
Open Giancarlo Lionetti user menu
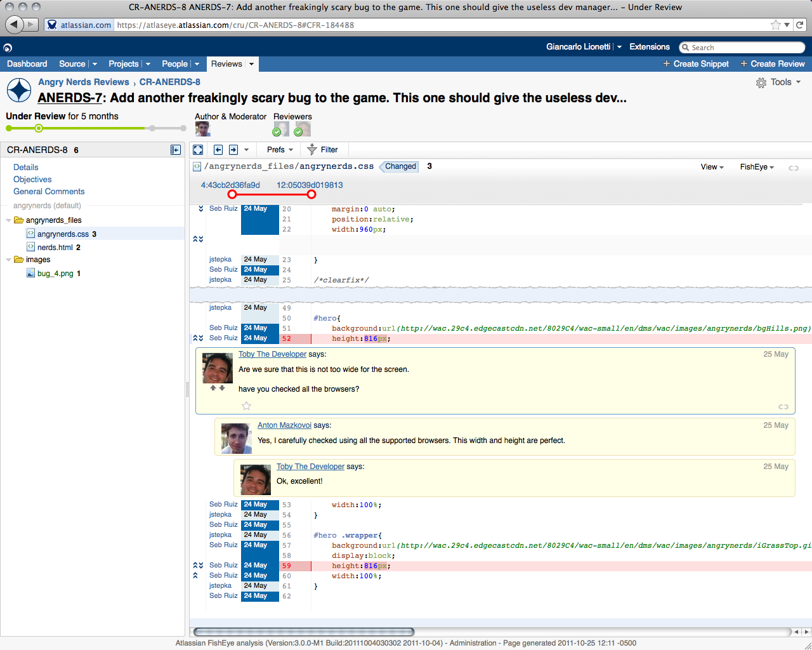tap(584, 47)
